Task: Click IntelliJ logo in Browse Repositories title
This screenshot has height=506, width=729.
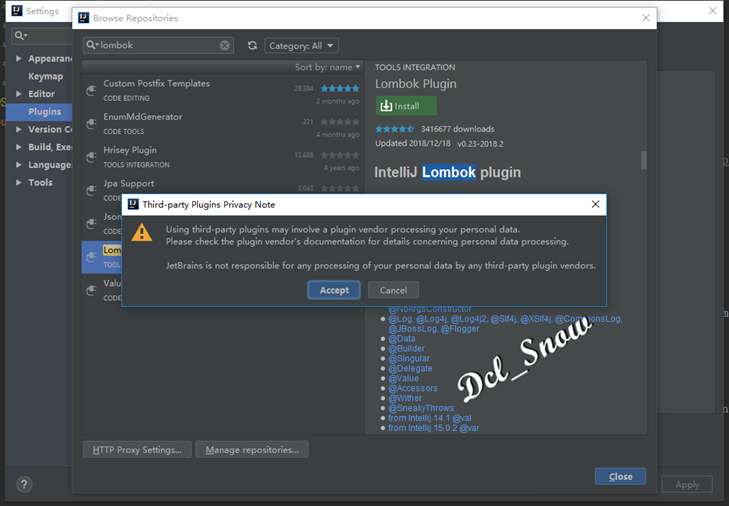Action: click(84, 18)
